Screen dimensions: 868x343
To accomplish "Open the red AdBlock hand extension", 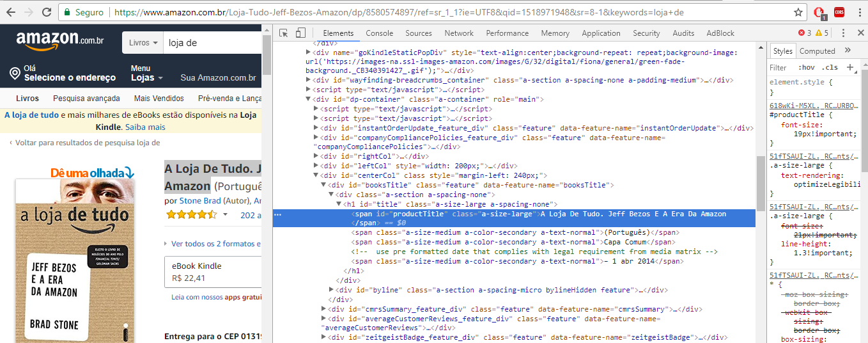I will point(821,12).
